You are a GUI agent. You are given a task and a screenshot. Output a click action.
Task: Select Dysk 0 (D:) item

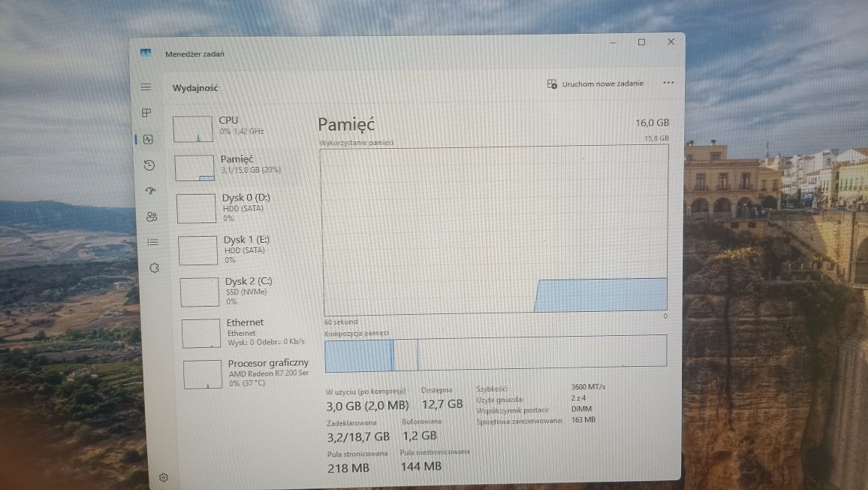(243, 208)
